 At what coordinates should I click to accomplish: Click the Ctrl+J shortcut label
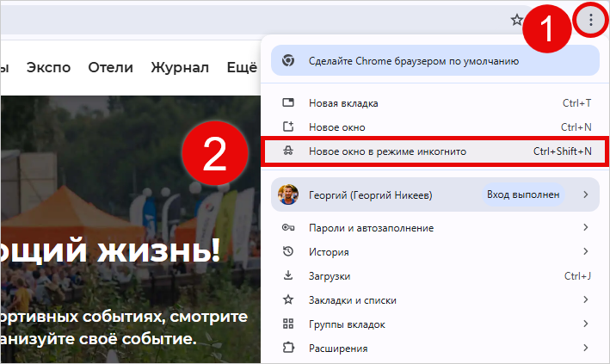tap(577, 276)
